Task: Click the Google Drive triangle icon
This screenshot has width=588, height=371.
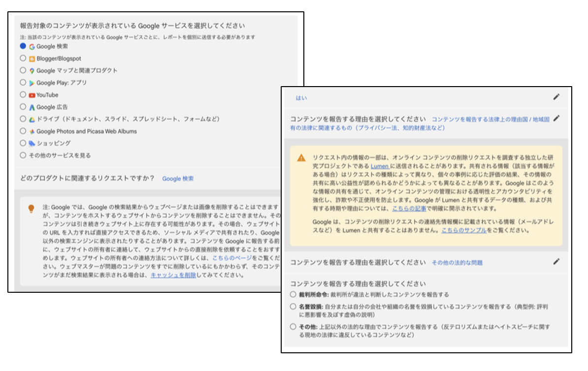Action: (x=32, y=120)
